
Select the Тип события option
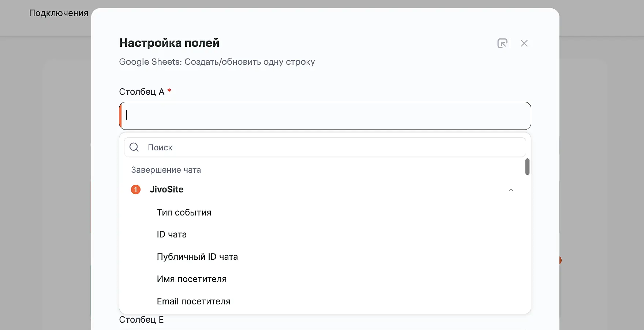184,213
